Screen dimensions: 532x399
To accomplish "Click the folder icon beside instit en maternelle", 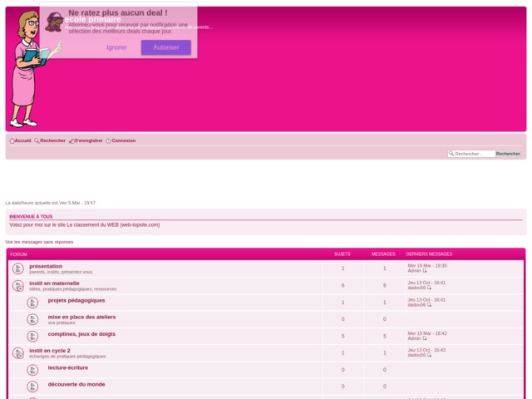I will [x=17, y=285].
